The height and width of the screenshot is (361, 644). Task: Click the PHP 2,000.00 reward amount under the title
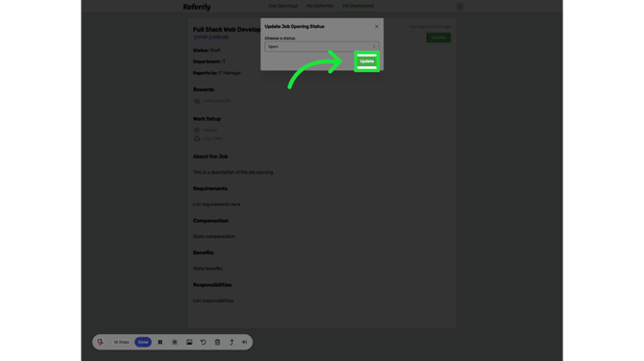tap(213, 37)
